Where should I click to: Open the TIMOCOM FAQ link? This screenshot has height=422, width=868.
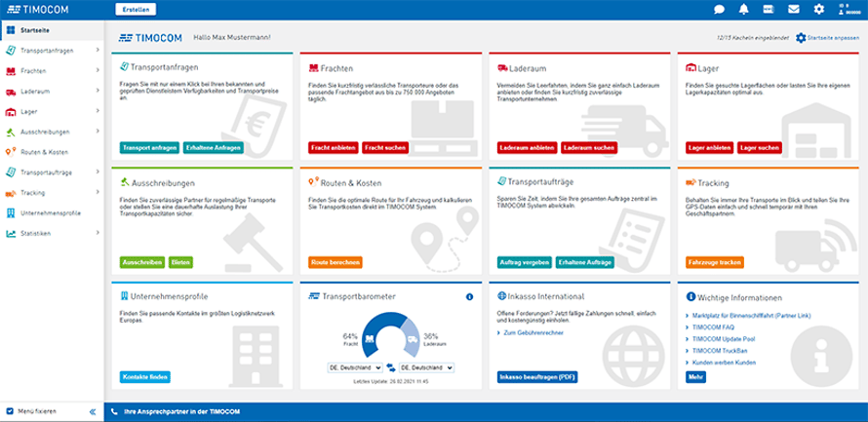pos(713,327)
